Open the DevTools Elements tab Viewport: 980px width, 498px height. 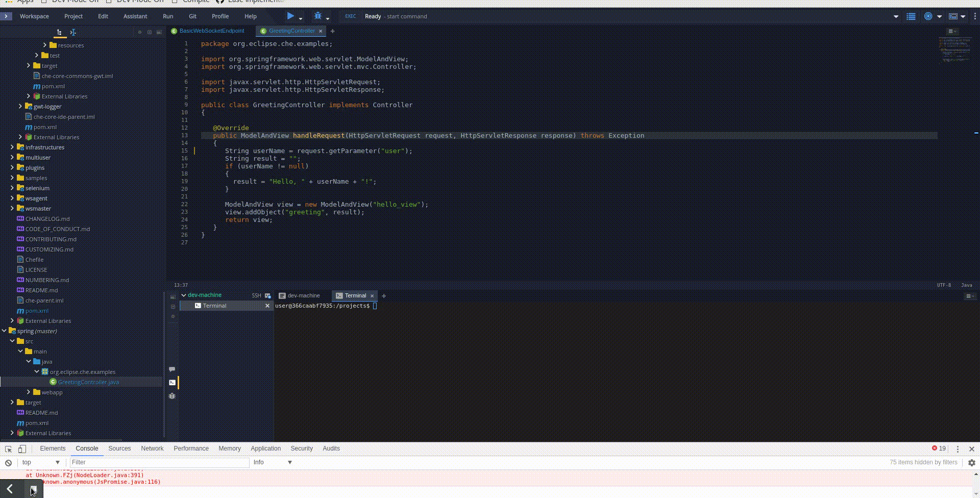[x=53, y=449]
